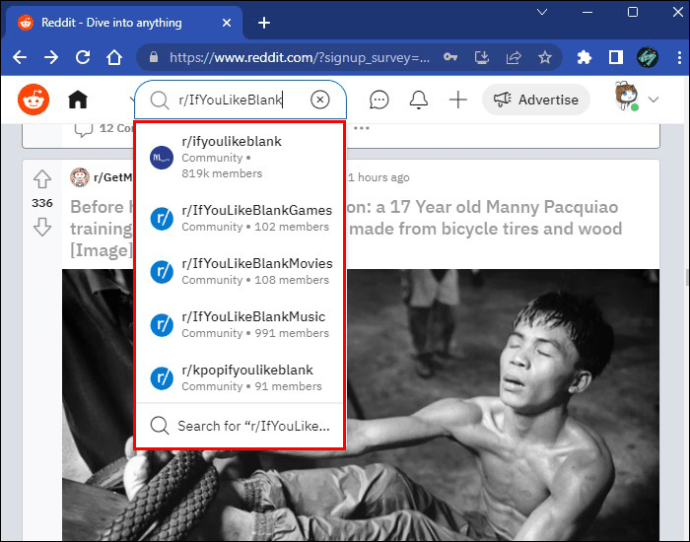The width and height of the screenshot is (690, 542).
Task: Upvote the Manny Pacquiao post
Action: (x=42, y=179)
